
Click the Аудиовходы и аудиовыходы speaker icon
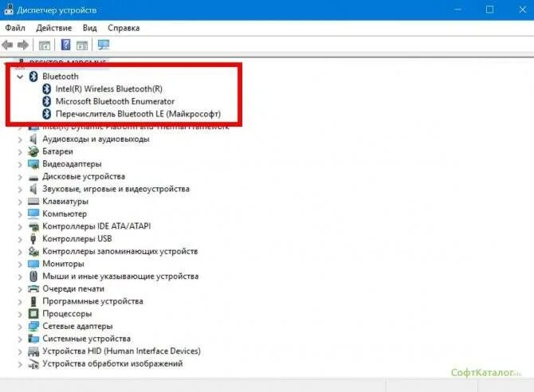[x=33, y=139]
